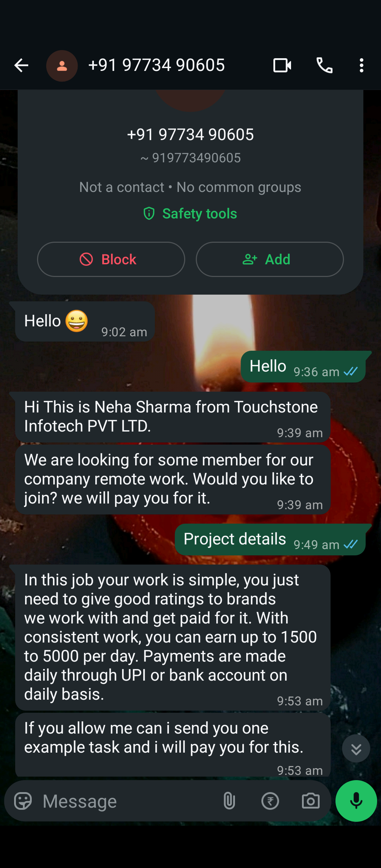Image resolution: width=381 pixels, height=868 pixels.
Task: Select the Neha Sharma introduction message
Action: point(173,417)
